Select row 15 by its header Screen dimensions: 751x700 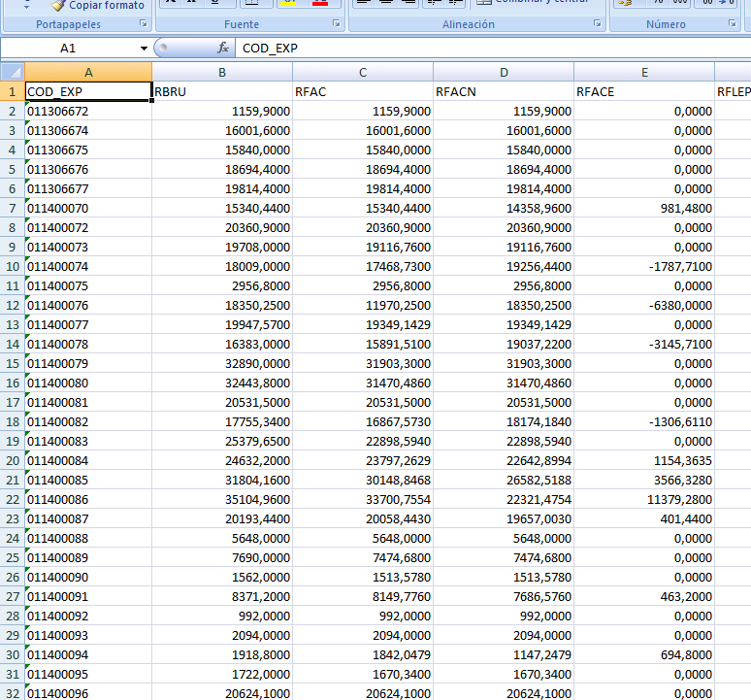tap(12, 363)
